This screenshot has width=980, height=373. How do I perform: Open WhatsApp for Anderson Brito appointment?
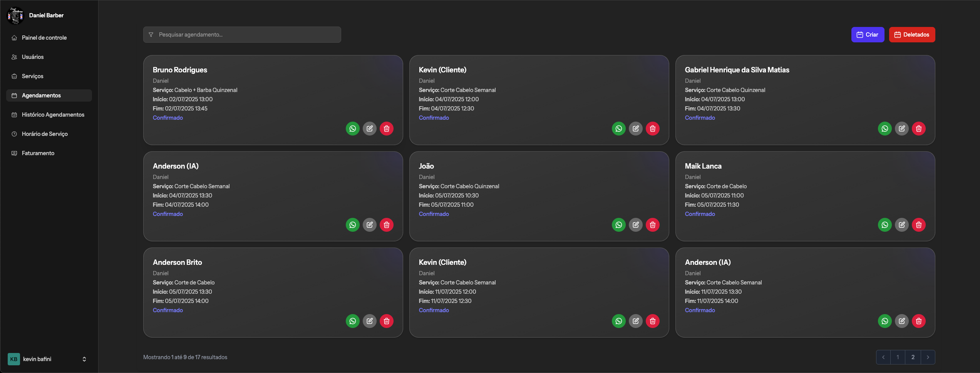pyautogui.click(x=352, y=321)
